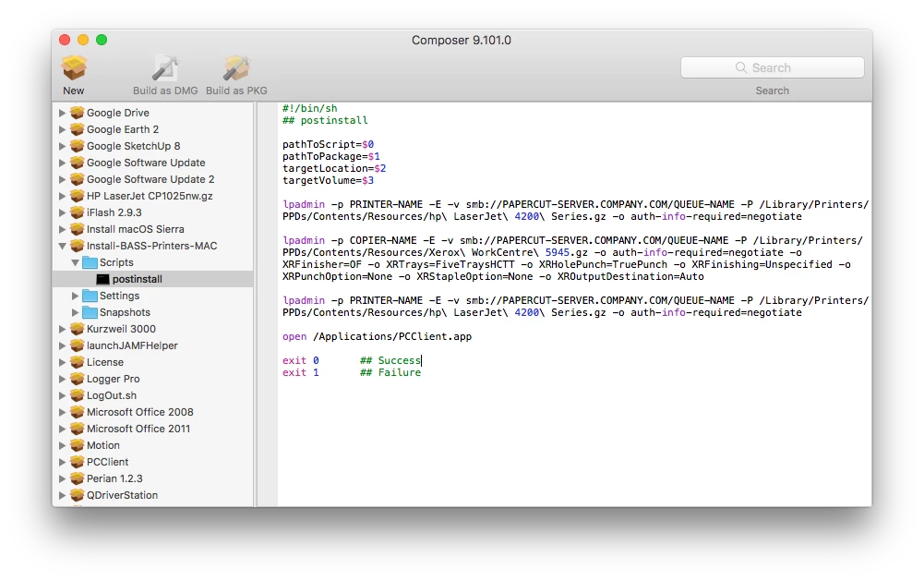Click the '#!/bin/sh' line in editor
924x581 pixels.
coord(310,108)
